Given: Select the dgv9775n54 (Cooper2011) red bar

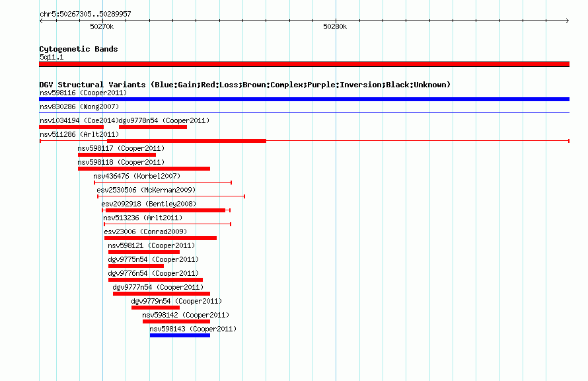Looking at the screenshot, I should (x=136, y=266).
